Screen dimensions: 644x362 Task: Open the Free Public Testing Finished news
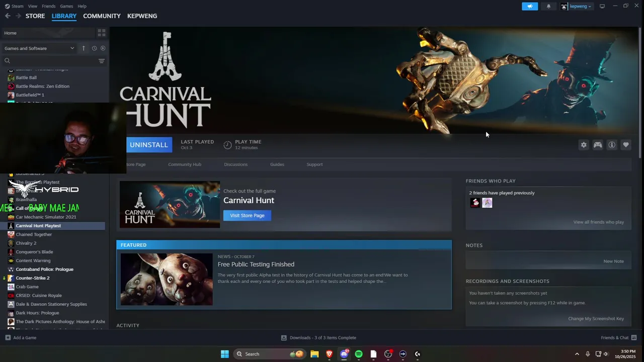pos(256,264)
